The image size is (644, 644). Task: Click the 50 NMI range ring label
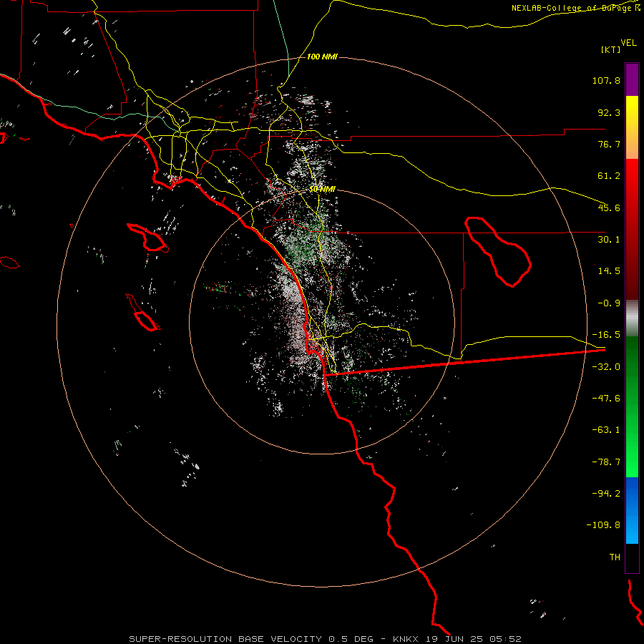[x=322, y=190]
